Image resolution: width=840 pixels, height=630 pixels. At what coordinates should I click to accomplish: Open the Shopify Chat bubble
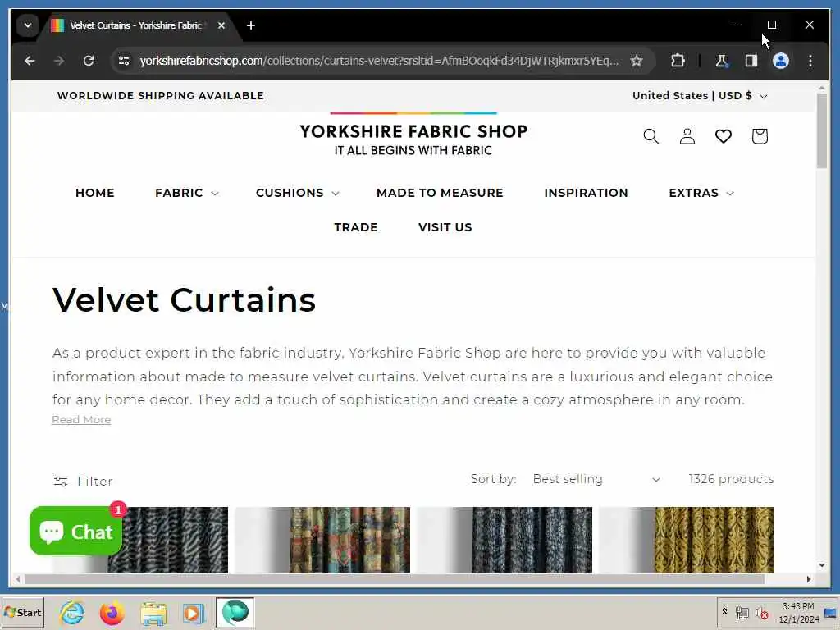pos(75,531)
